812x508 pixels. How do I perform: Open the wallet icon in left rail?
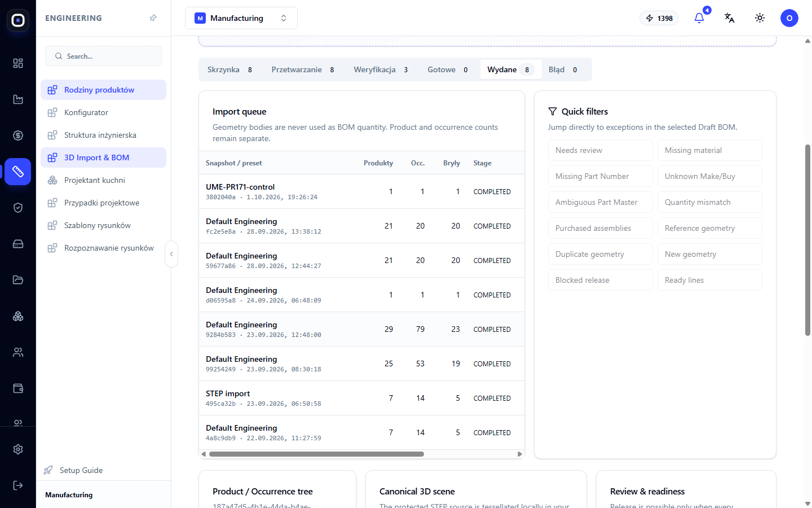tap(18, 388)
